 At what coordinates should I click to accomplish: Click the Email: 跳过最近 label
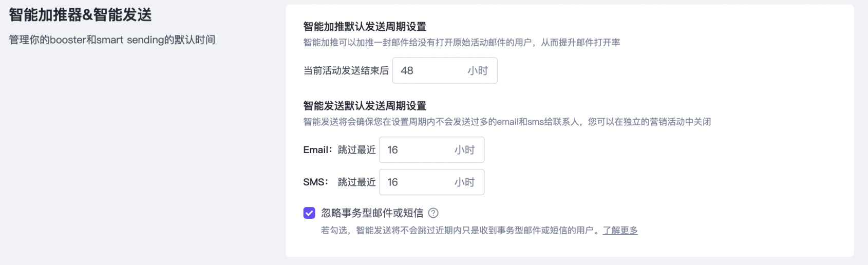(x=339, y=150)
